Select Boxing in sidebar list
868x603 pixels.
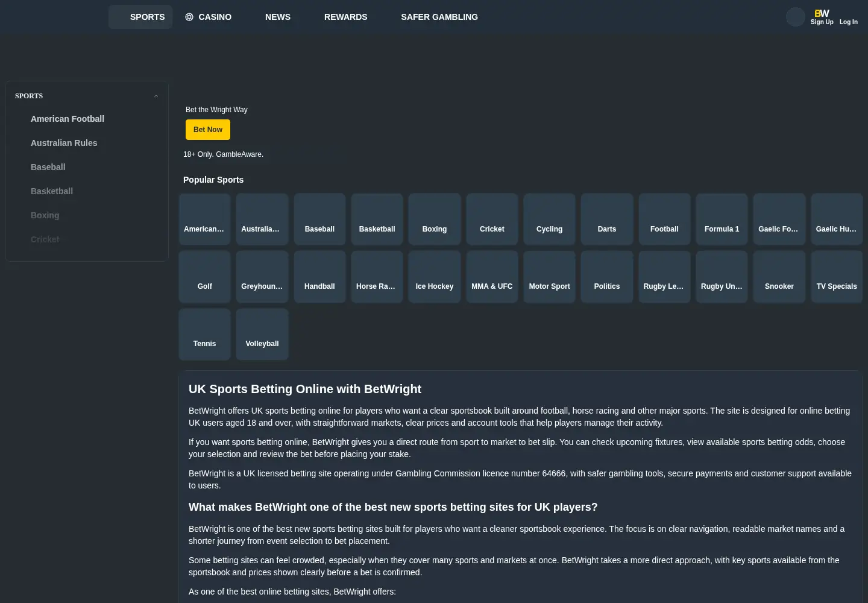45,215
